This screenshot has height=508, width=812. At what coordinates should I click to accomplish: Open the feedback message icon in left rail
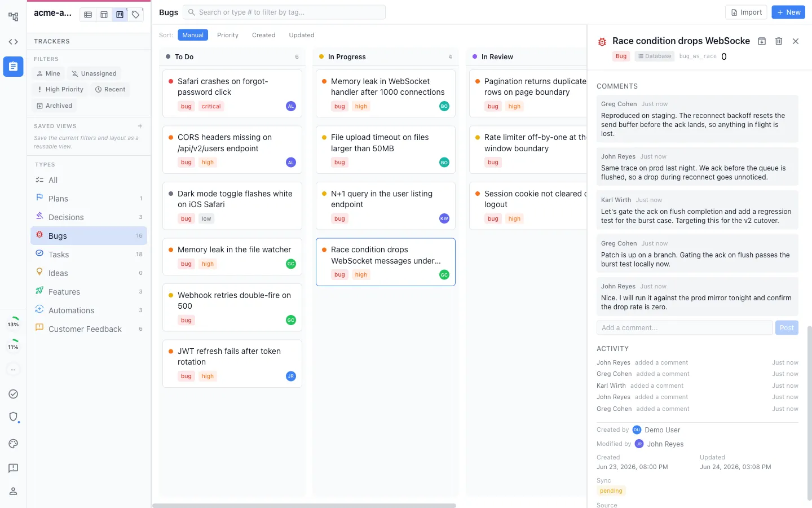[13, 468]
